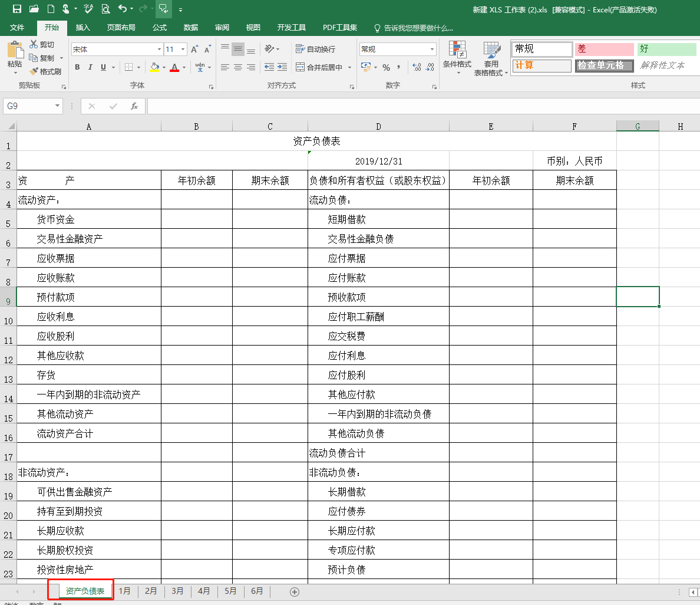
Task: Click the Copy (复制) button
Action: (x=42, y=58)
